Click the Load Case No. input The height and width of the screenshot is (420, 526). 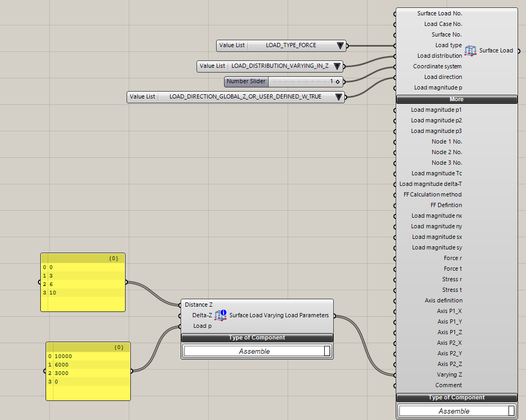pyautogui.click(x=443, y=24)
